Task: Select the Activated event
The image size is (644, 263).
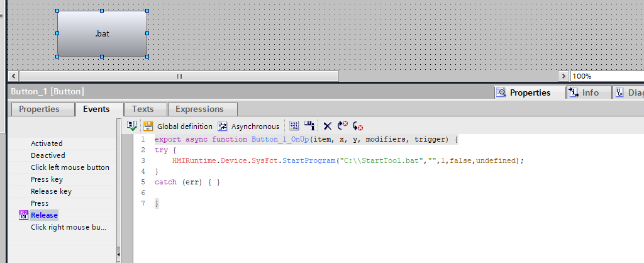Action: tap(47, 143)
